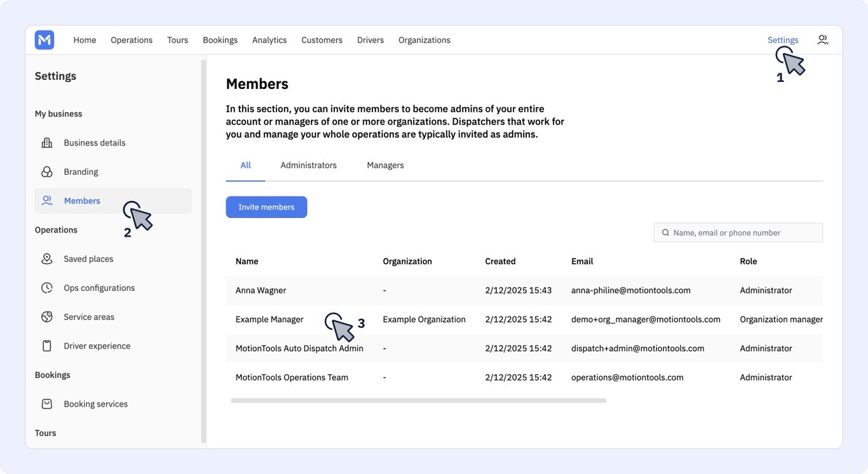Viewport: 868px width, 474px height.
Task: Open Business details settings
Action: coord(113,143)
